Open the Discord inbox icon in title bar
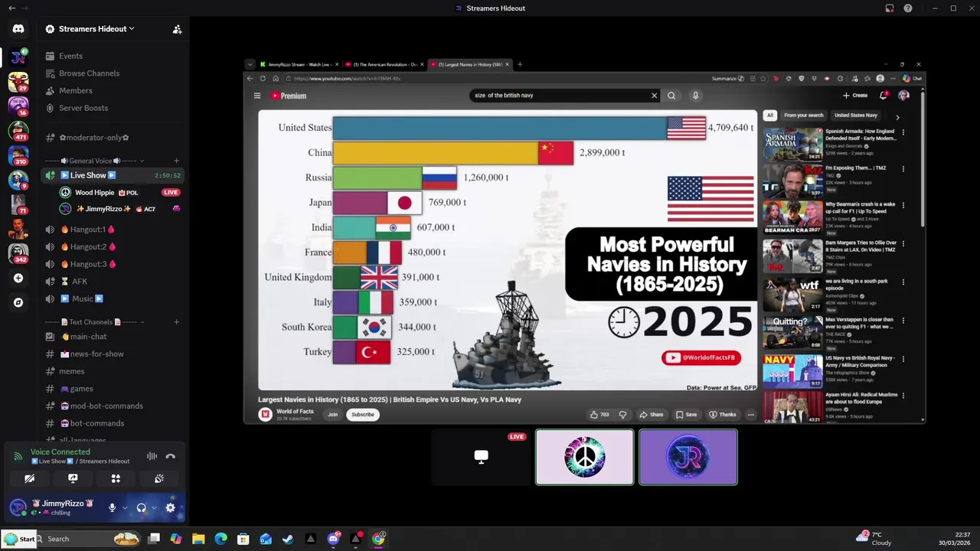Screen dimensions: 980x551 [x=890, y=8]
